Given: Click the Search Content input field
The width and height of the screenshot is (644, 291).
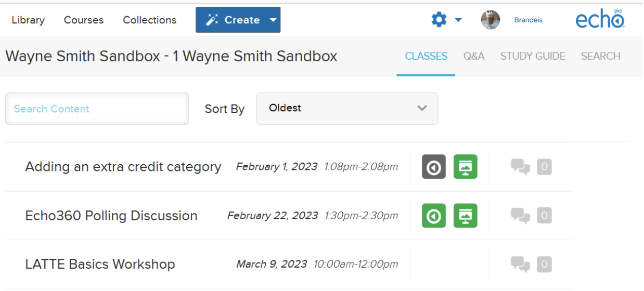Looking at the screenshot, I should click(97, 109).
